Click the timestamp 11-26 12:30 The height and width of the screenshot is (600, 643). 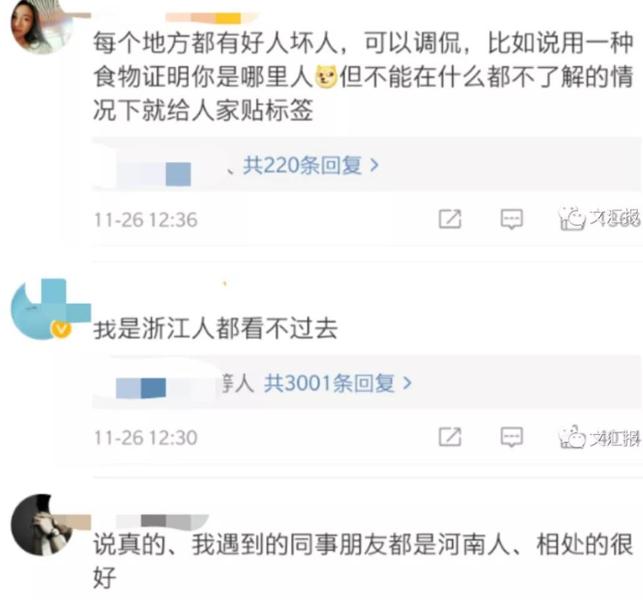[146, 438]
